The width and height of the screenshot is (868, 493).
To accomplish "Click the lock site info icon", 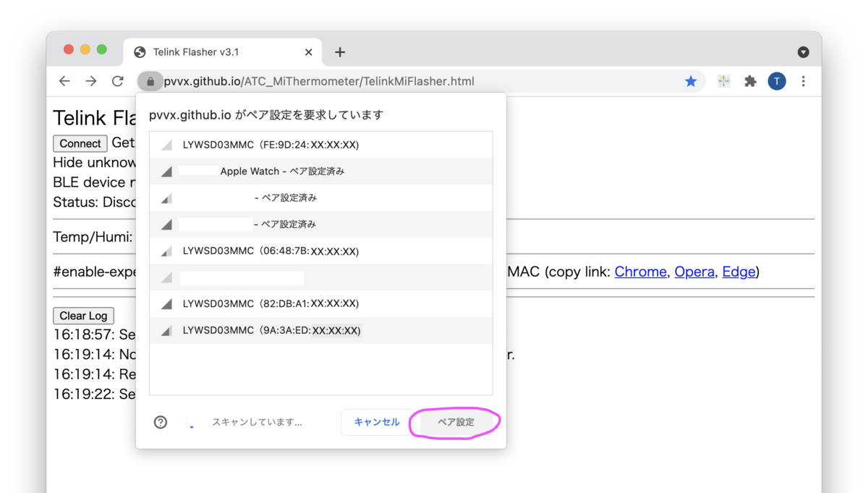I will tap(150, 82).
